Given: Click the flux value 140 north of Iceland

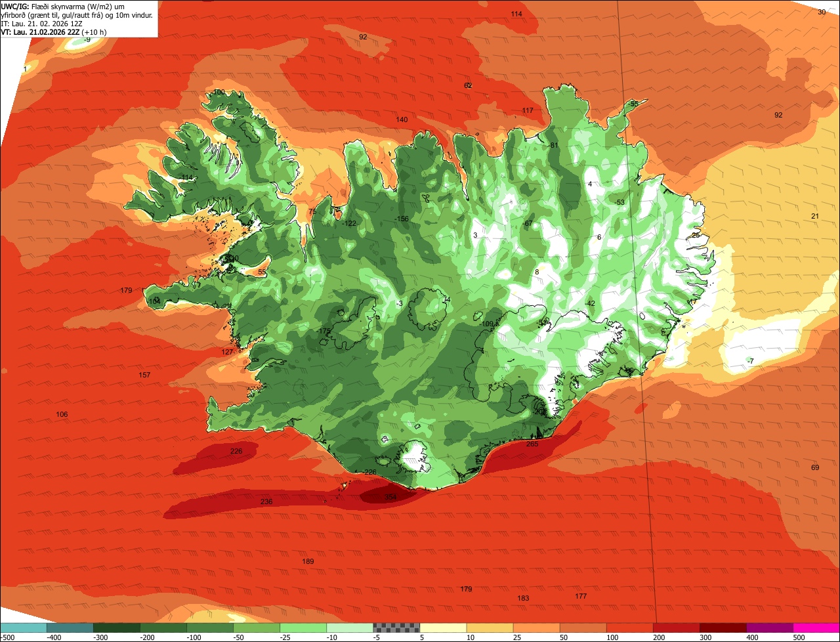Looking at the screenshot, I should point(402,119).
